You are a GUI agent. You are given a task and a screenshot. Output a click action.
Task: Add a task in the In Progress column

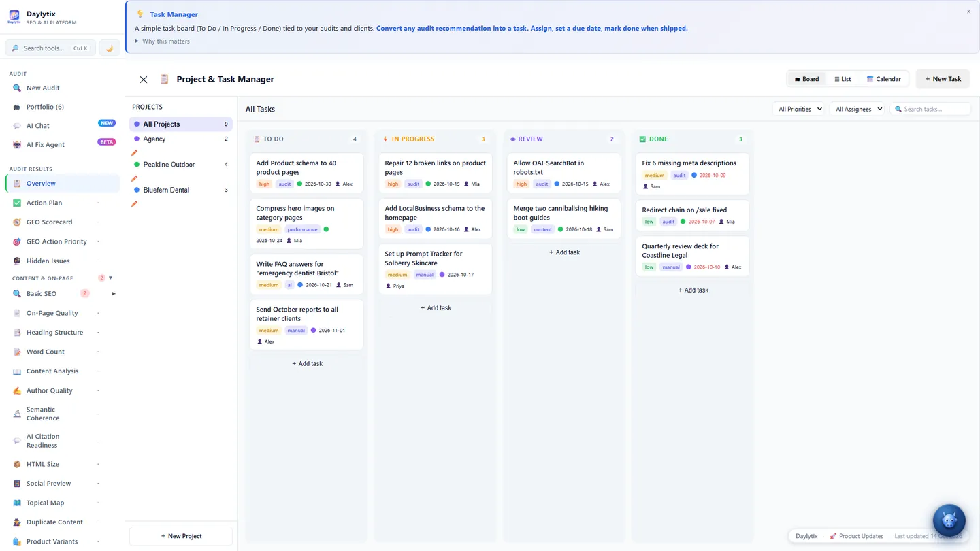(436, 308)
